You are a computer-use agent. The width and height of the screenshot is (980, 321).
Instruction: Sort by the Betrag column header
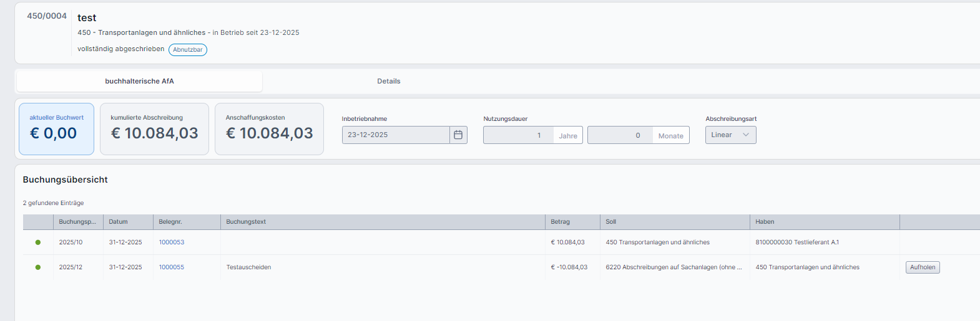click(560, 222)
